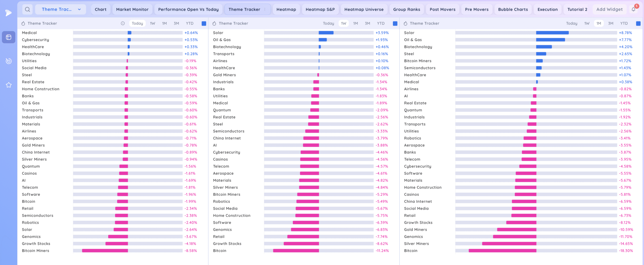
Task: Select 3M range in the first Theme Tracker
Action: point(176,23)
